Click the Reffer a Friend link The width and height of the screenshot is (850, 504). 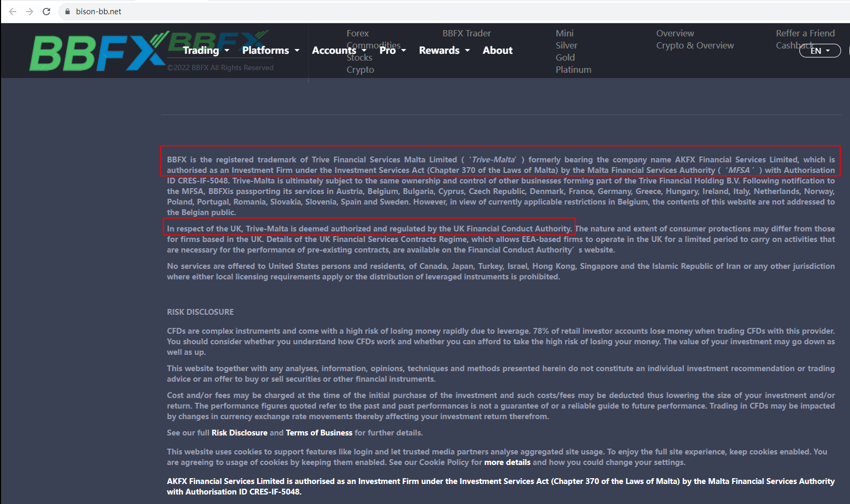[x=805, y=33]
